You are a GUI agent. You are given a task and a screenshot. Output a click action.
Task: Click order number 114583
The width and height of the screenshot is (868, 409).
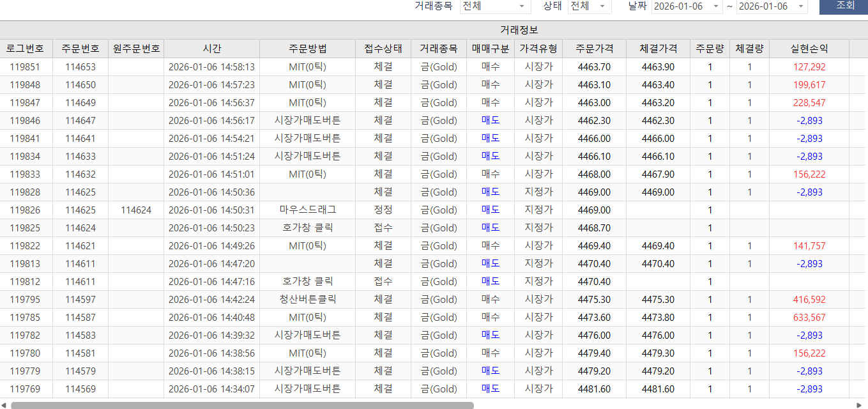pyautogui.click(x=80, y=336)
